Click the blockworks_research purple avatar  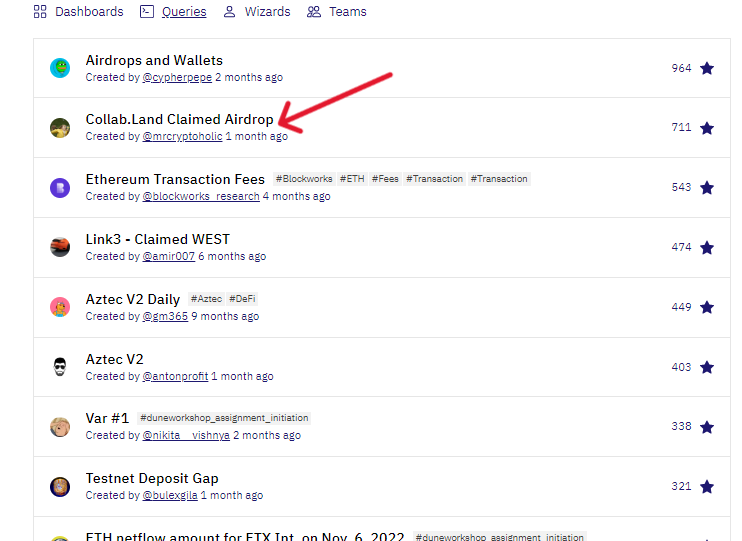60,187
